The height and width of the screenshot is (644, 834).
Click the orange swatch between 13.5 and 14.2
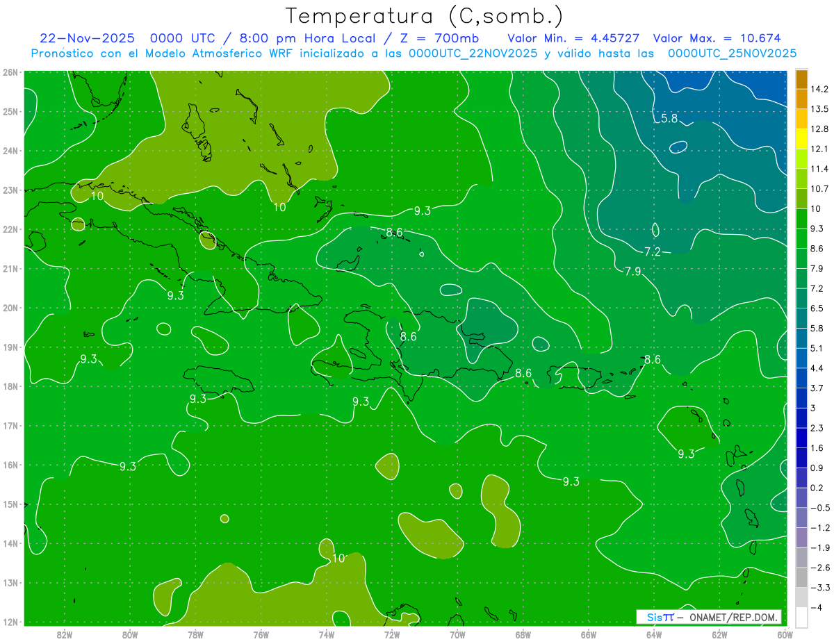tap(801, 99)
